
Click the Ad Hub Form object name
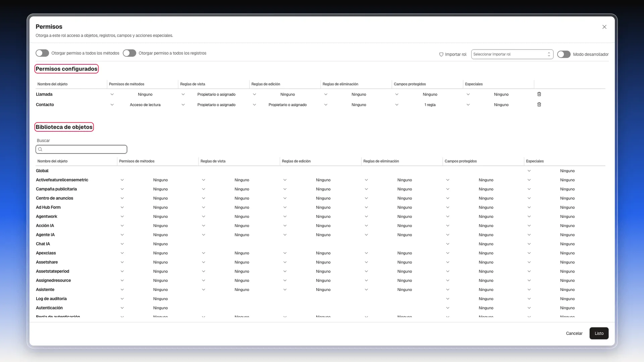48,207
